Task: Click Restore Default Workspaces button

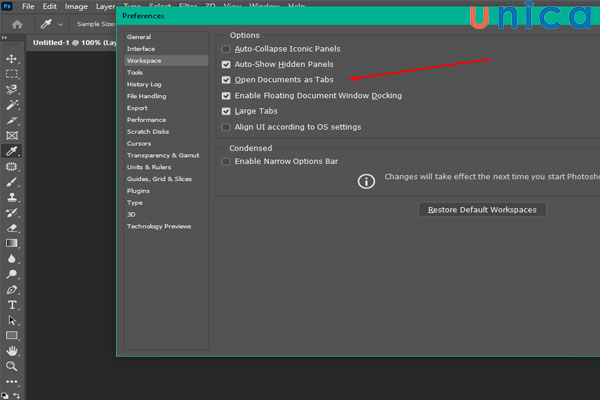Action: pos(482,210)
